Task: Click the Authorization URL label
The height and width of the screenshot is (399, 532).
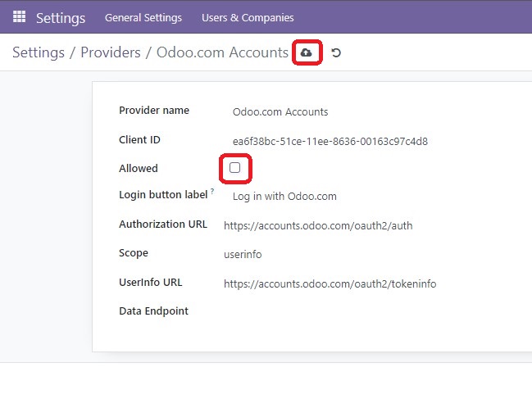Action: (163, 224)
